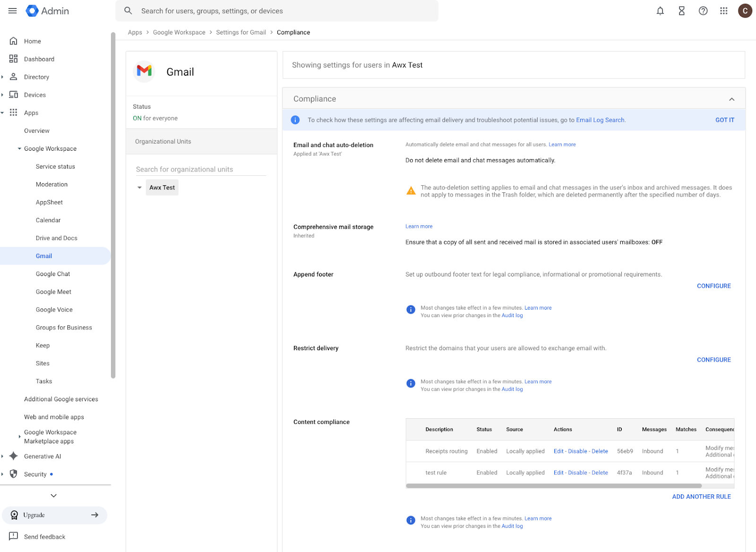Click CONFIGURE for Restrict delivery
756x552 pixels.
[713, 360]
